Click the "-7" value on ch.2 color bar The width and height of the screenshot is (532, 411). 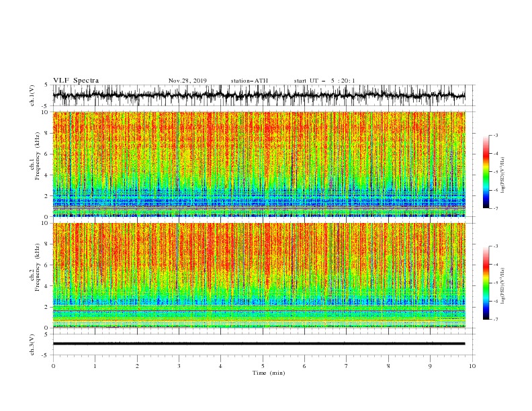[x=496, y=320]
